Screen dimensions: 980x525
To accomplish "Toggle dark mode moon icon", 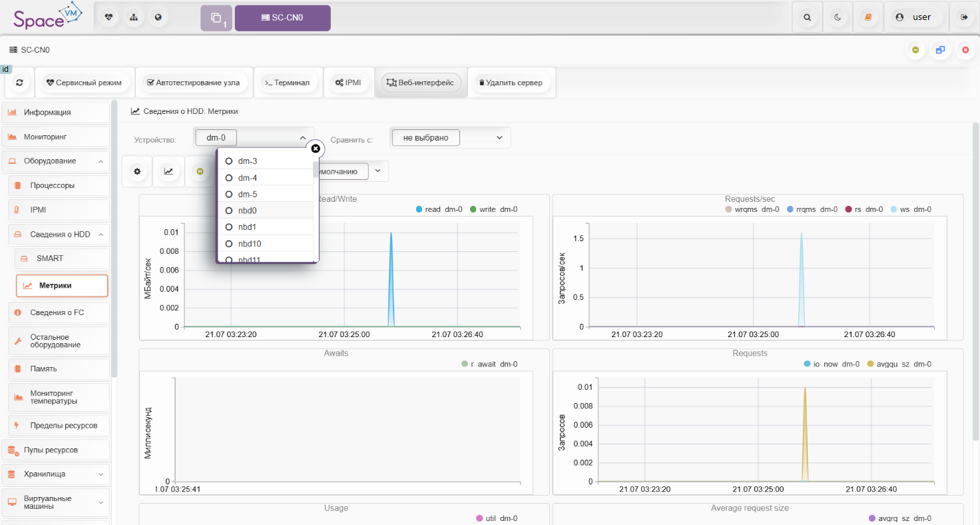I will click(x=838, y=18).
